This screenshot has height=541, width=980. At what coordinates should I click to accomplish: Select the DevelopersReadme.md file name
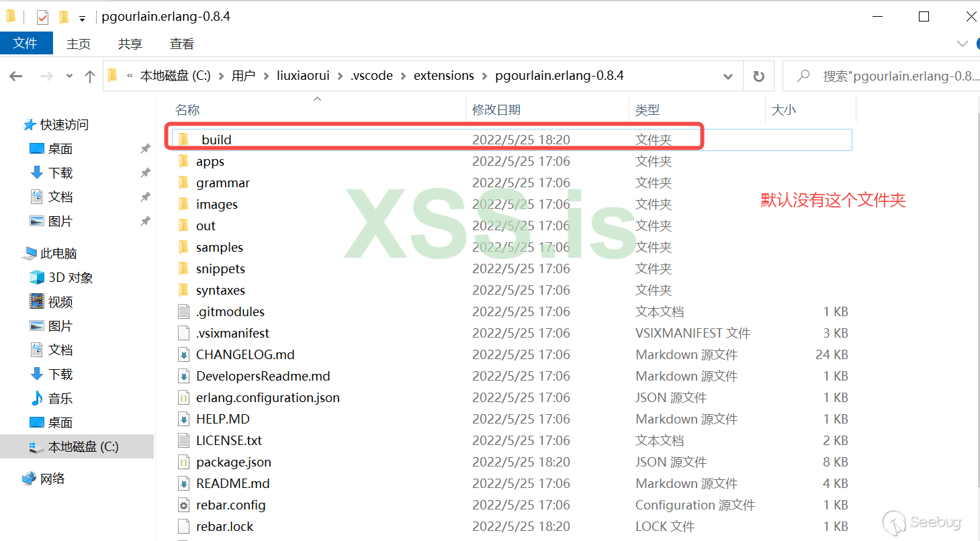click(x=263, y=376)
